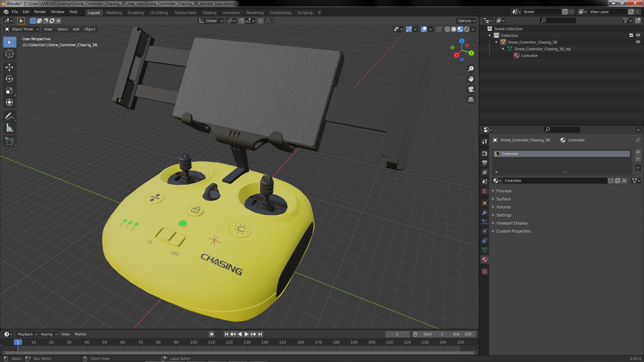
Task: Open the Texture properties tab
Action: click(x=484, y=271)
